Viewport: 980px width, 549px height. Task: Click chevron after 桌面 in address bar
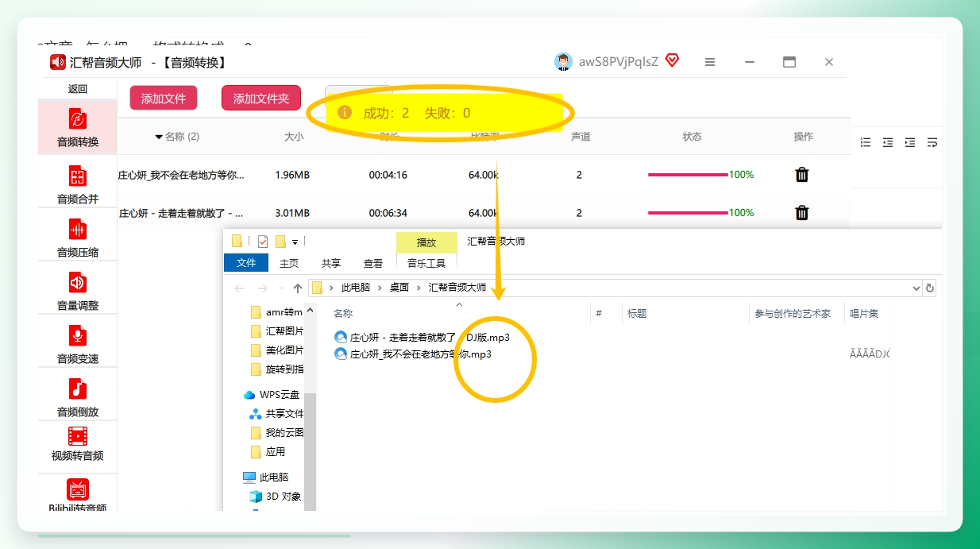[x=419, y=288]
